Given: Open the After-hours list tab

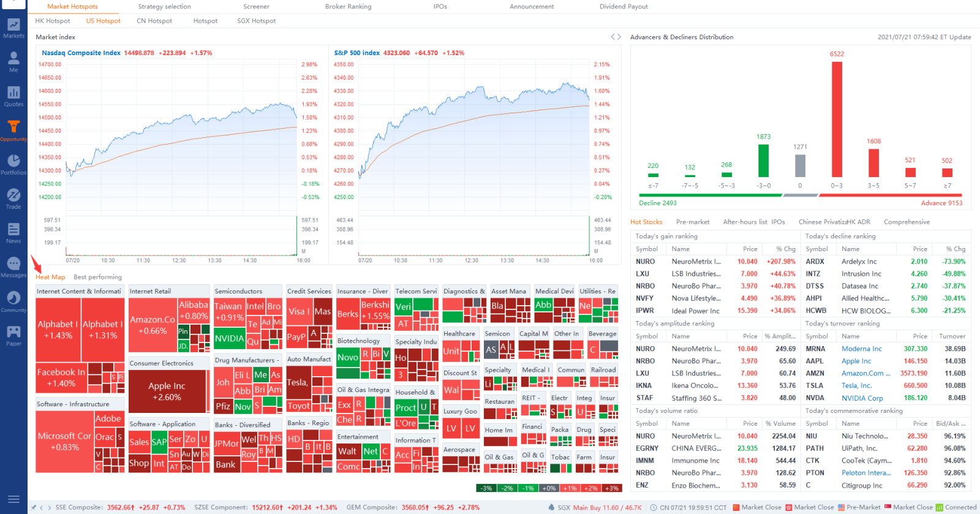Looking at the screenshot, I should [745, 222].
